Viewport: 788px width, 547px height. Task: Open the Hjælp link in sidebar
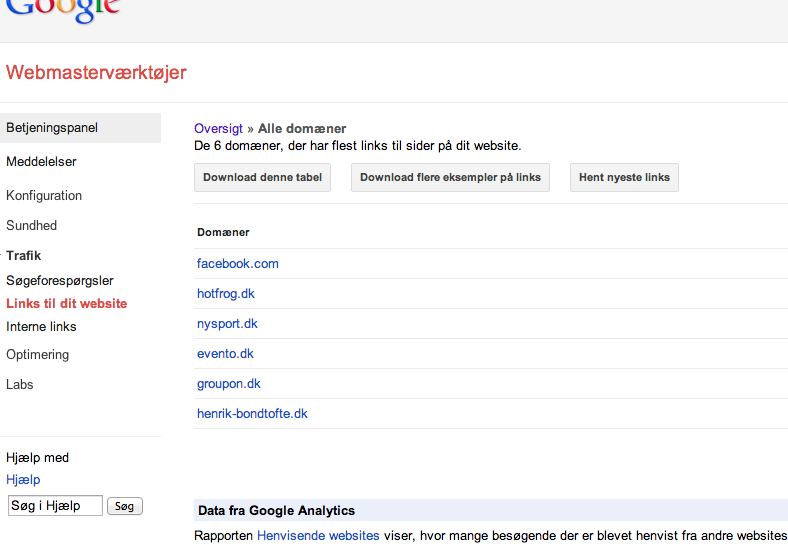23,480
